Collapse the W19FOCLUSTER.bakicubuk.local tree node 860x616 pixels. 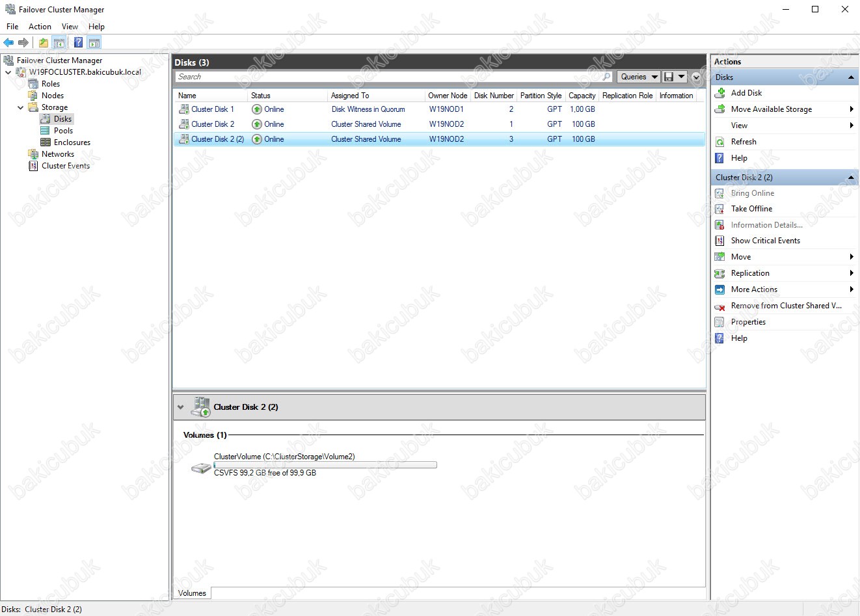[x=8, y=72]
